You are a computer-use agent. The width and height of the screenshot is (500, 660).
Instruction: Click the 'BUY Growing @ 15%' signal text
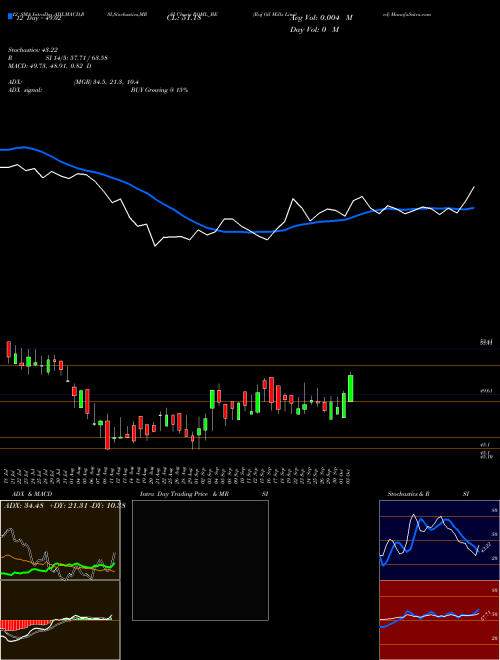click(159, 90)
